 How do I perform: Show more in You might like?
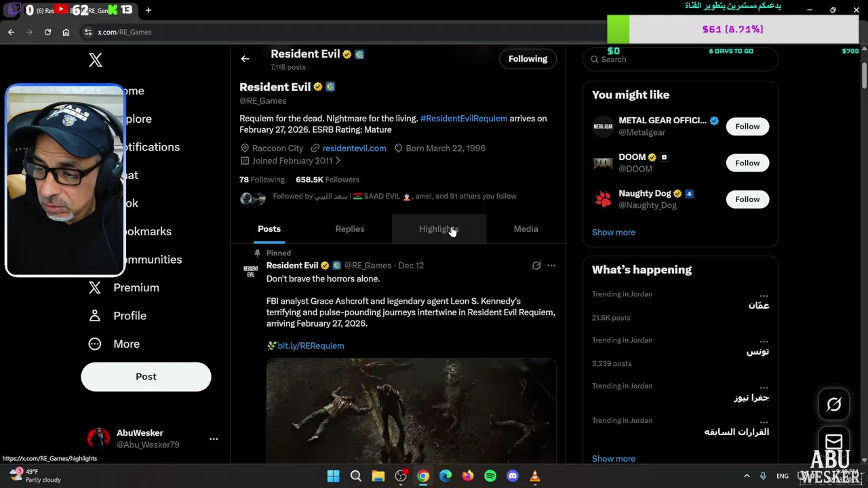coord(614,232)
